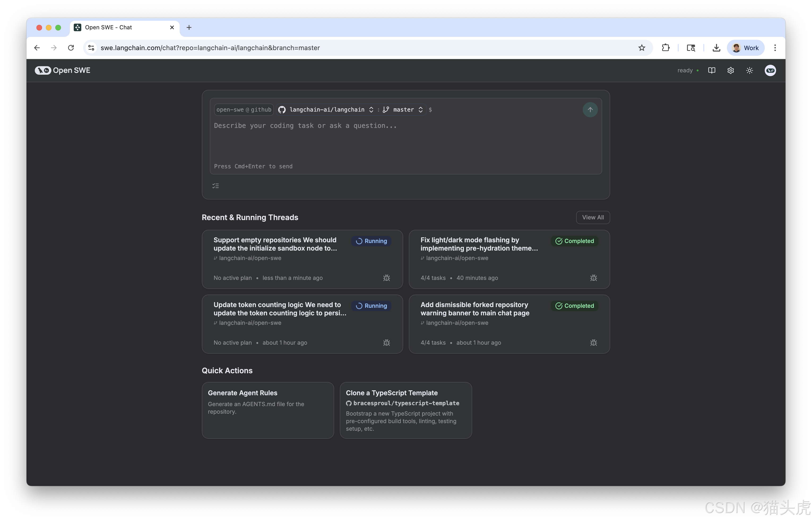Click debug bug icon on the Fix light/dark mode thread
812x521 pixels.
(x=594, y=278)
